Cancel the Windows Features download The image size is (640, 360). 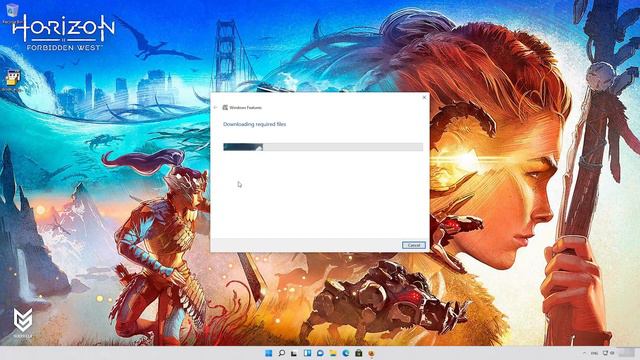413,245
